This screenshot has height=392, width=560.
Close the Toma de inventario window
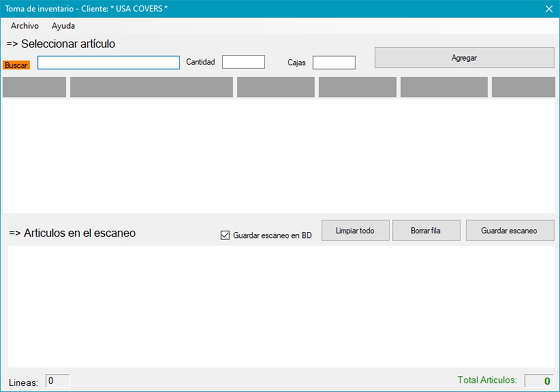pos(549,9)
